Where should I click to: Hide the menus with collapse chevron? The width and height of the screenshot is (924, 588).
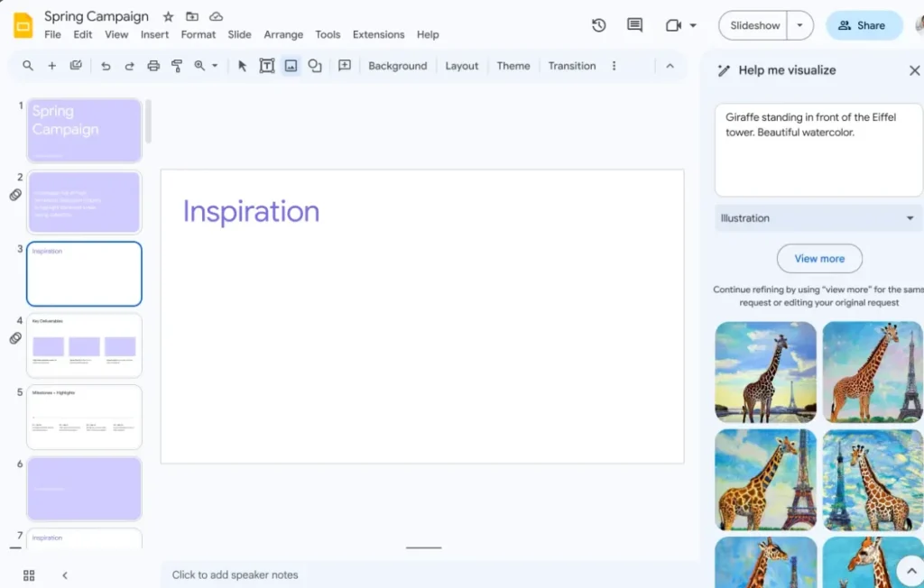[670, 66]
